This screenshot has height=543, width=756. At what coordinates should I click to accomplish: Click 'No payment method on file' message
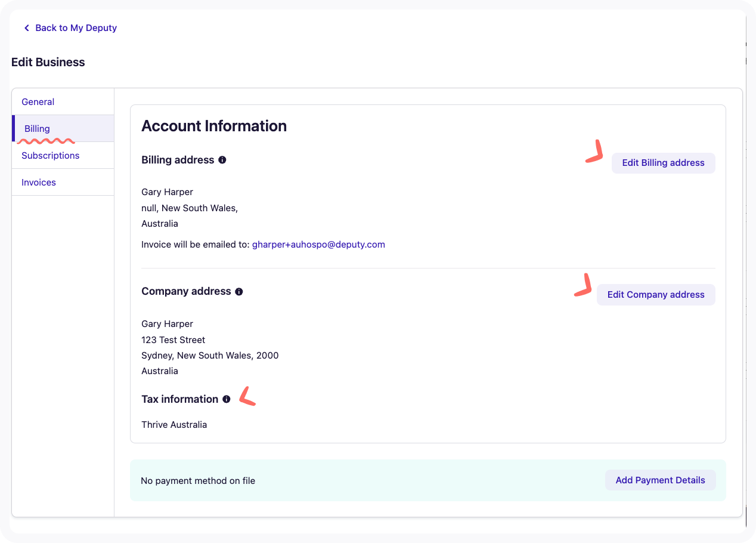198,481
